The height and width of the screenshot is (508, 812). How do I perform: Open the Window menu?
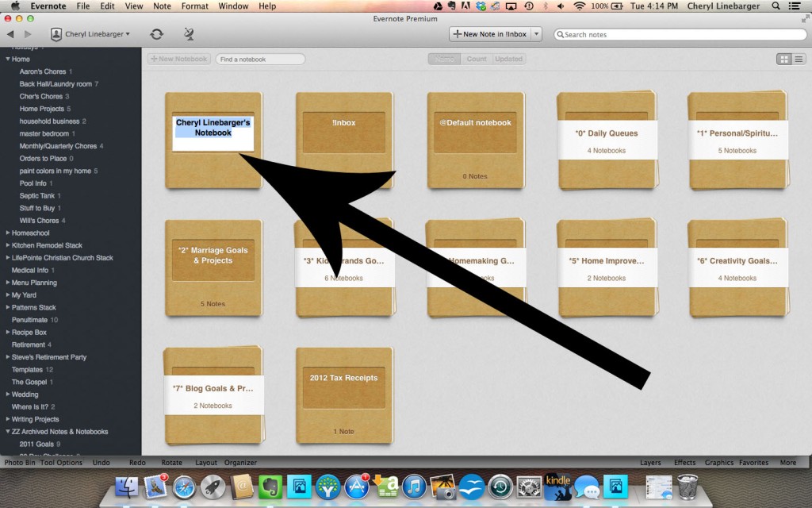(x=233, y=6)
